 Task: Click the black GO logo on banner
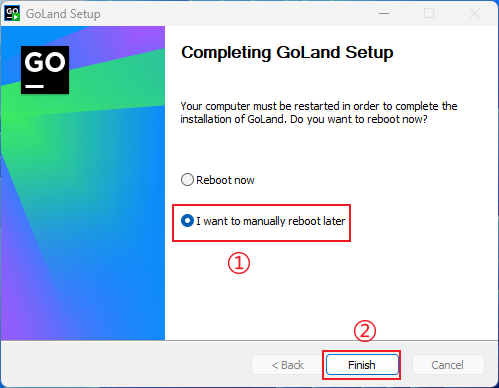click(45, 70)
